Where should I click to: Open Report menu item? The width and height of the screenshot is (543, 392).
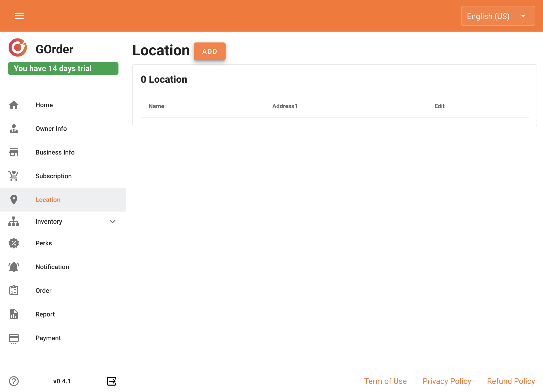[x=63, y=314]
